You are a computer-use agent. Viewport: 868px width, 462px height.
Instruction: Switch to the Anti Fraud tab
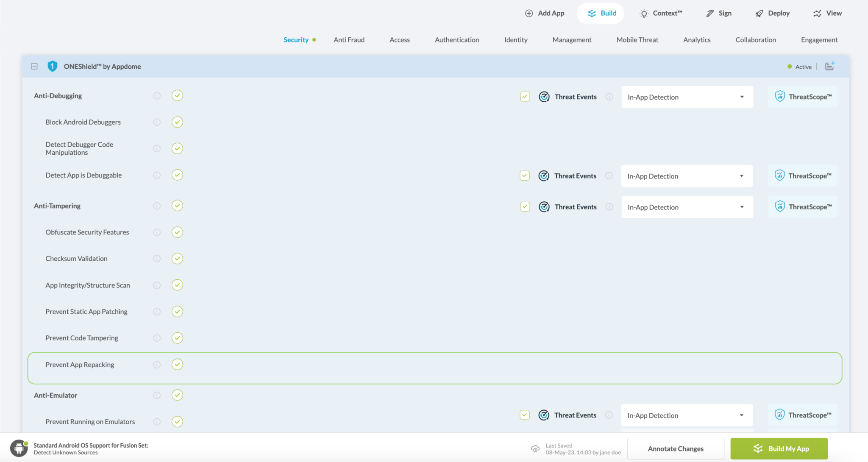(x=349, y=40)
